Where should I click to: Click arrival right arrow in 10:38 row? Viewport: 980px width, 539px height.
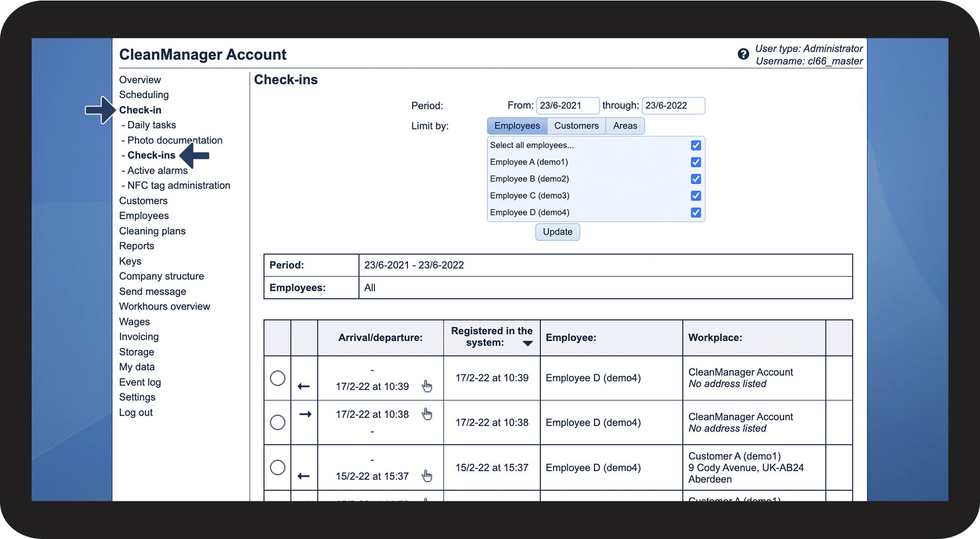pyautogui.click(x=305, y=414)
